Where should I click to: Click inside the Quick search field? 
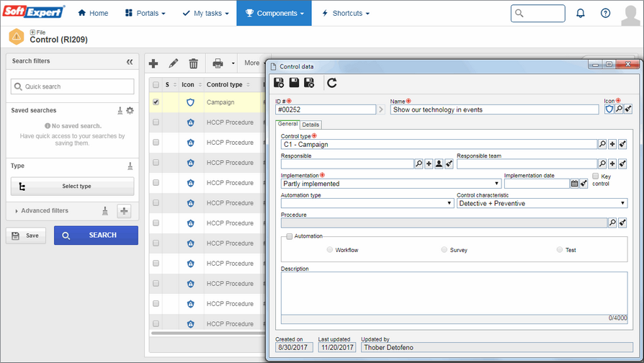[72, 86]
